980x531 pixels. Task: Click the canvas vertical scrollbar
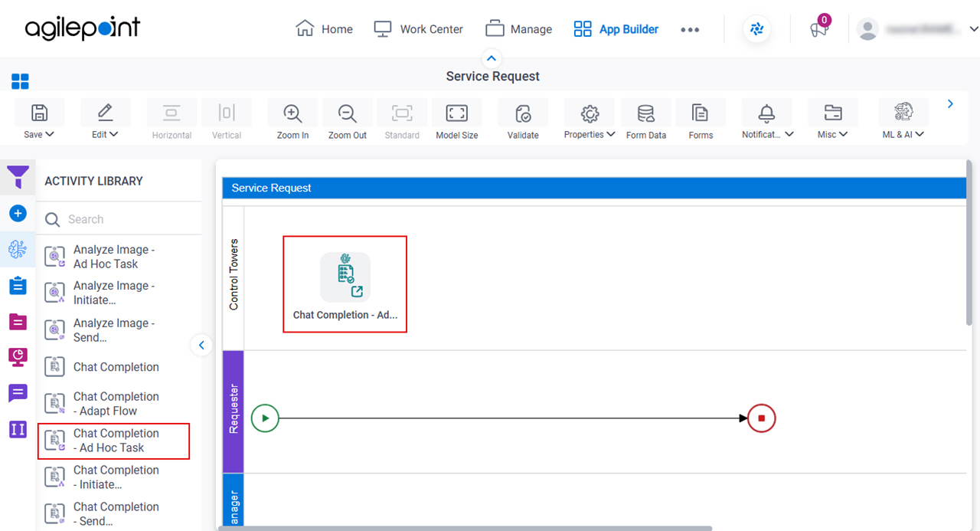click(x=969, y=243)
